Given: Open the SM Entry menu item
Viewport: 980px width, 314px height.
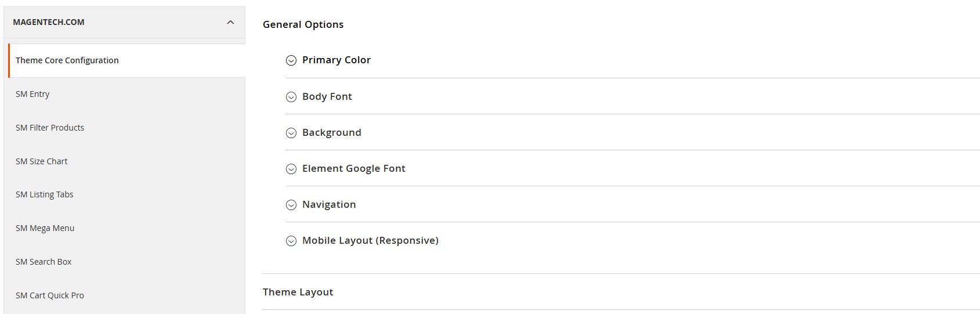Looking at the screenshot, I should point(32,94).
